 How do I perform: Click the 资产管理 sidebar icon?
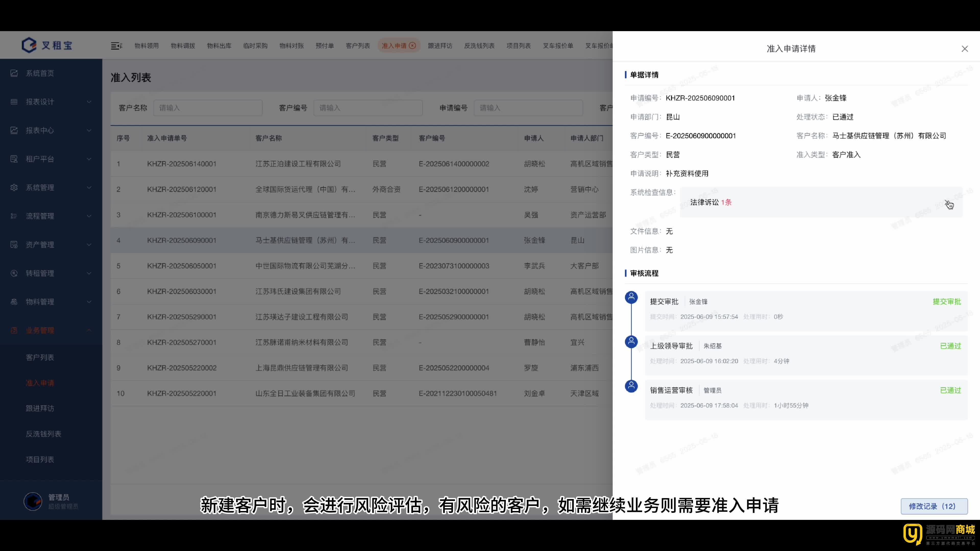pyautogui.click(x=14, y=245)
